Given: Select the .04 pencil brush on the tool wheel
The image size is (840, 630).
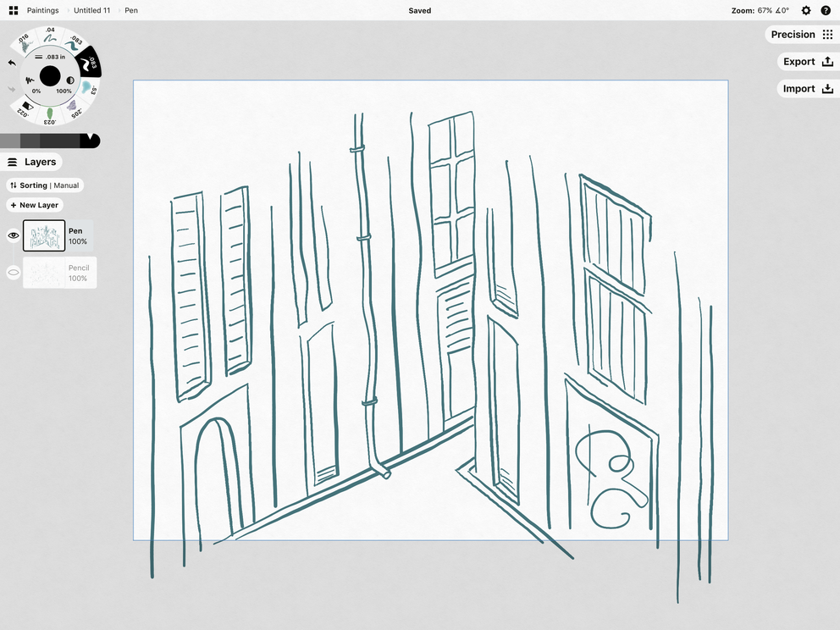Looking at the screenshot, I should click(x=49, y=35).
